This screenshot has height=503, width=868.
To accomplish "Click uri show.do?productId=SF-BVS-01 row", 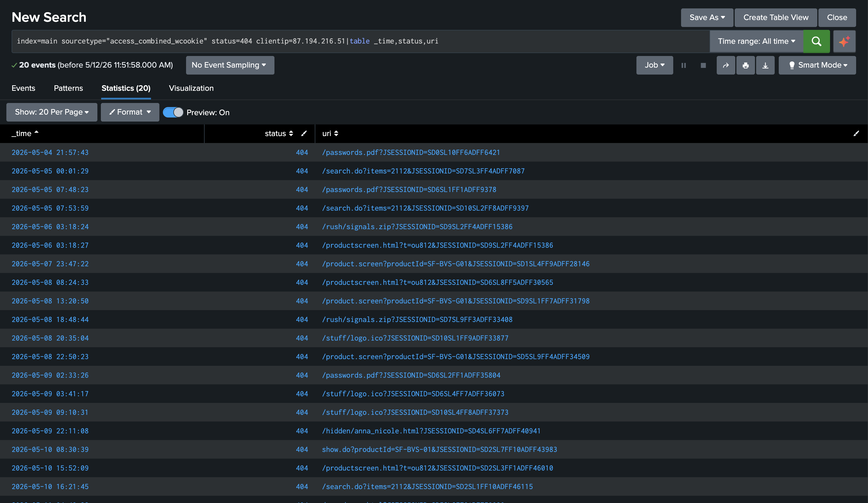I will (x=440, y=450).
